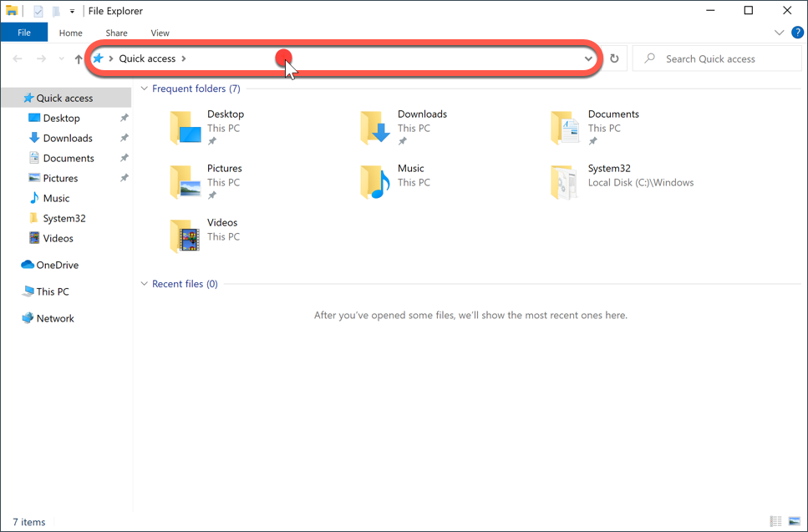Select Downloads in the navigation pane

(x=66, y=138)
